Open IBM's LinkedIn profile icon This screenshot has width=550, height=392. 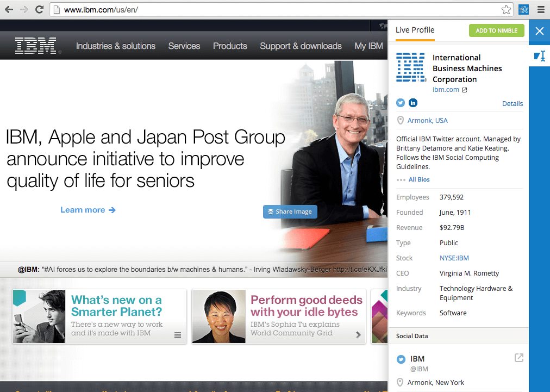tap(413, 103)
